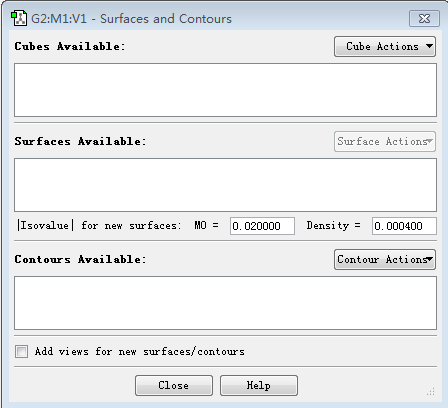The height and width of the screenshot is (408, 448).
Task: Click the resize grip in dialog corner
Action: [431, 391]
